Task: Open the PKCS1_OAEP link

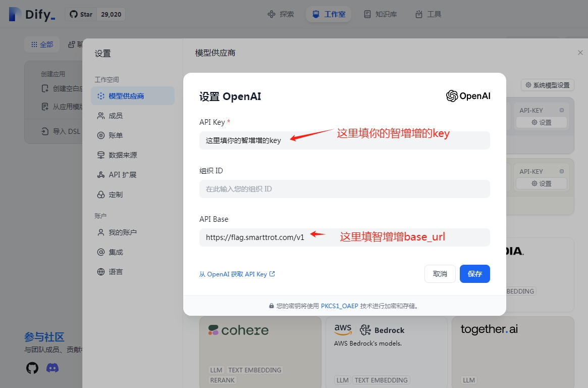Action: [339, 306]
